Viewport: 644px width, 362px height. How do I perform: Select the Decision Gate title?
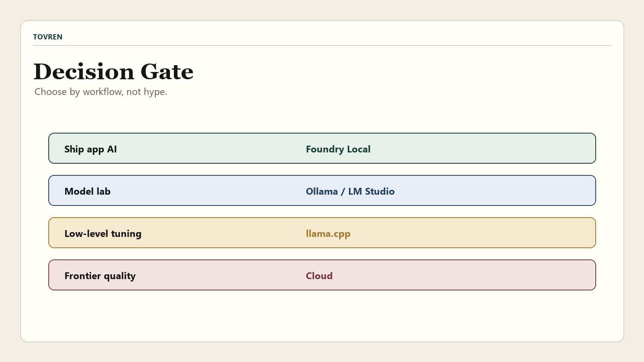coord(114,72)
